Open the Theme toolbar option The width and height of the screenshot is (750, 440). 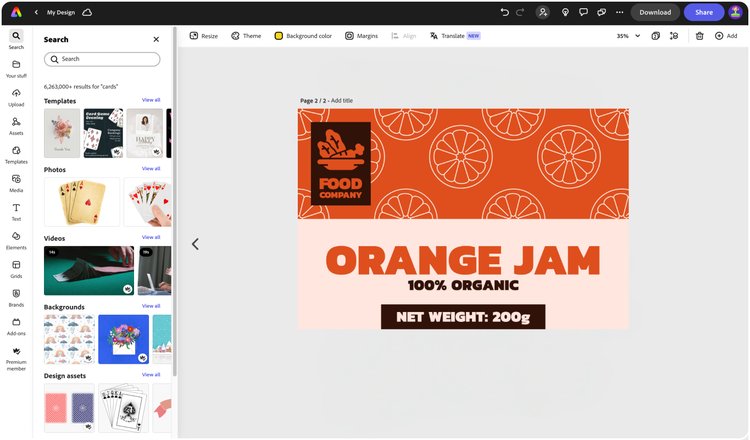[x=246, y=36]
